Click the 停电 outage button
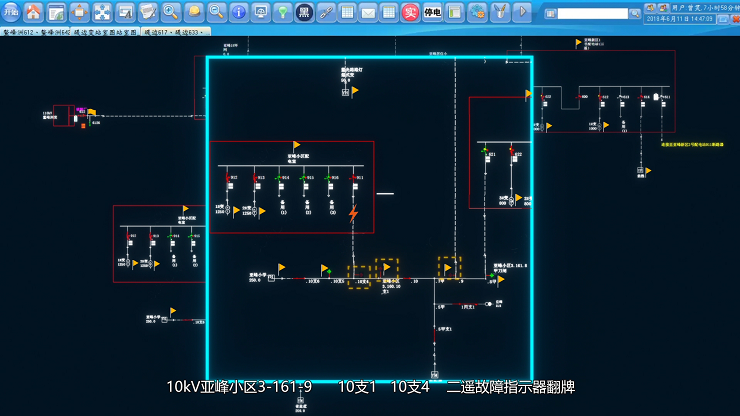740x416 pixels. (432, 12)
